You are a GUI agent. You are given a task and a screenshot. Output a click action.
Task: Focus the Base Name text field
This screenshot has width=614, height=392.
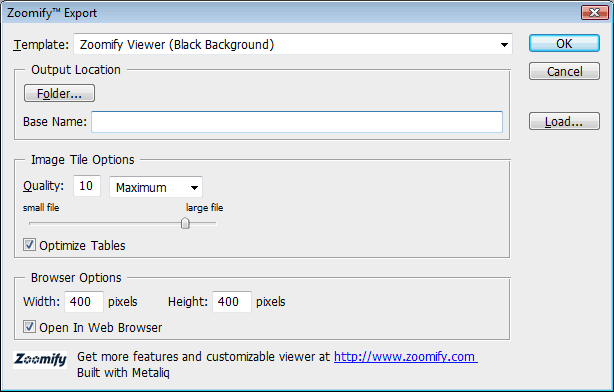[297, 122]
